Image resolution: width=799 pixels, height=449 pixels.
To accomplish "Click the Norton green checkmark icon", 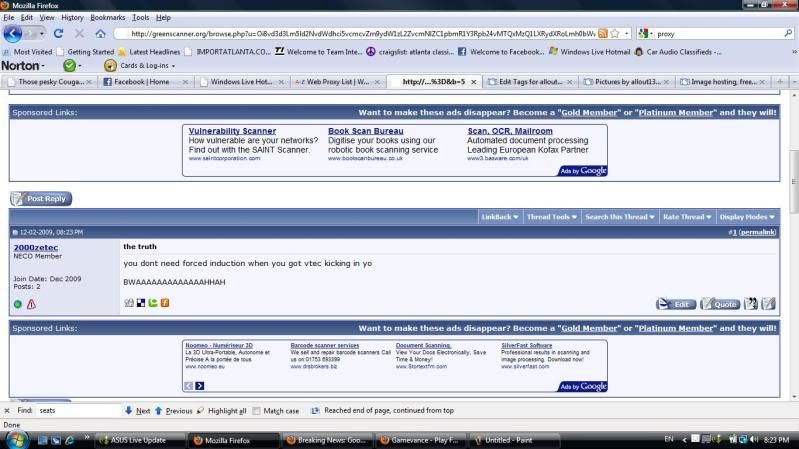I will tap(70, 66).
